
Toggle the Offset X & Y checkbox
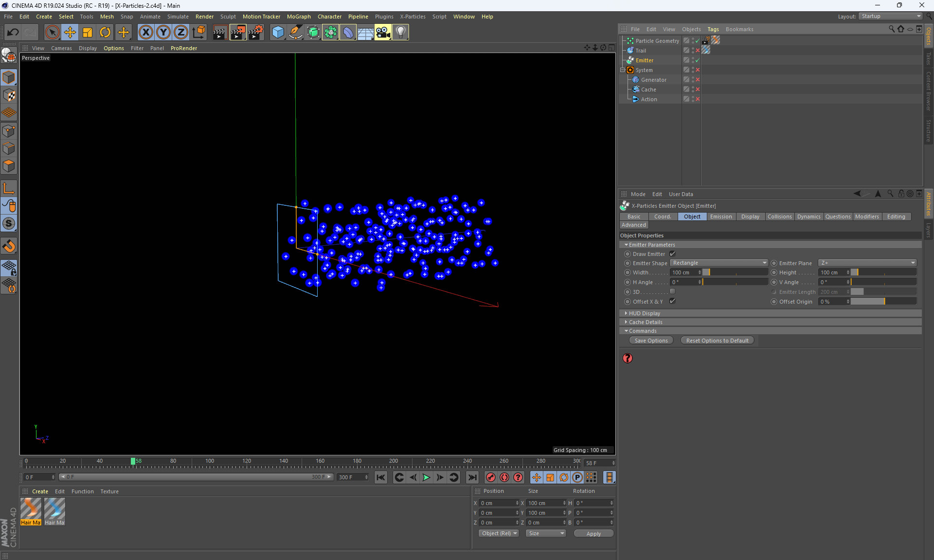[x=672, y=301]
